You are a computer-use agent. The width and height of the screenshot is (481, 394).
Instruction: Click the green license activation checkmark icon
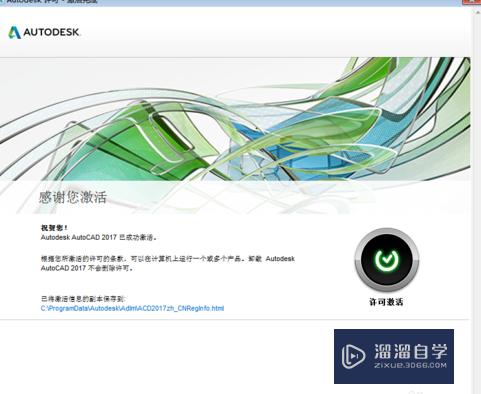(387, 260)
